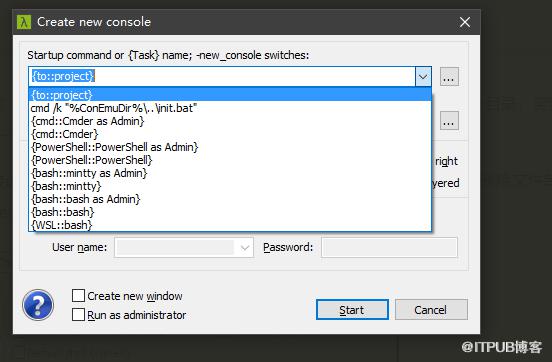Click the Start button
Image resolution: width=552 pixels, height=362 pixels.
tap(352, 310)
